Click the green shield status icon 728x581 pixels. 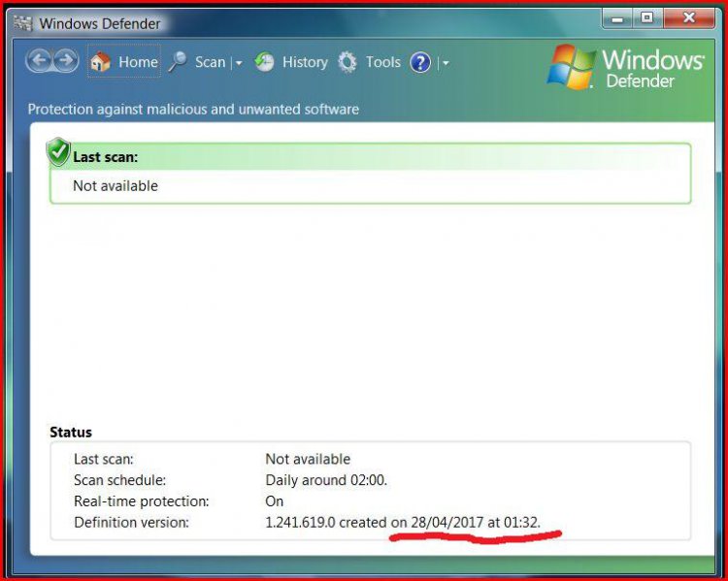click(x=58, y=151)
